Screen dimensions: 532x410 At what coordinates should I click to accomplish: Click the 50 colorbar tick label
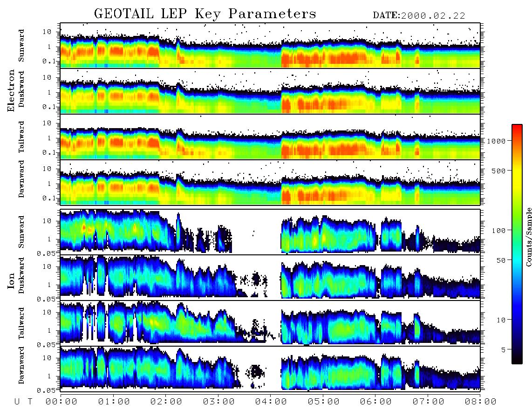tap(501, 260)
